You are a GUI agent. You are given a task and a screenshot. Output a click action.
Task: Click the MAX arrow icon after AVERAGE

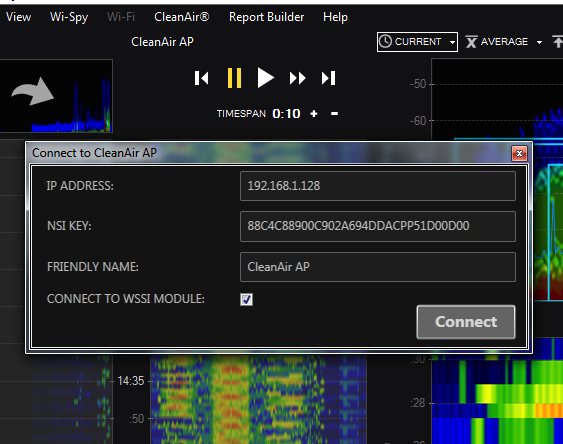point(557,42)
